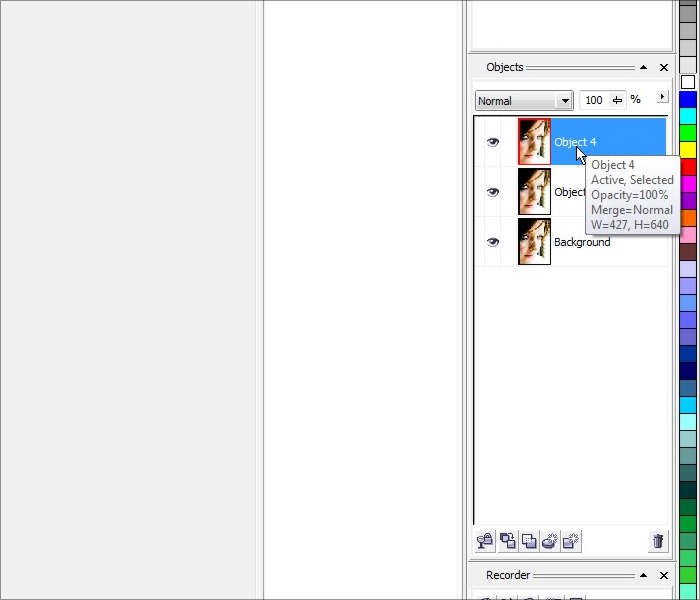Click the New Object icon
The width and height of the screenshot is (700, 600).
click(x=571, y=541)
